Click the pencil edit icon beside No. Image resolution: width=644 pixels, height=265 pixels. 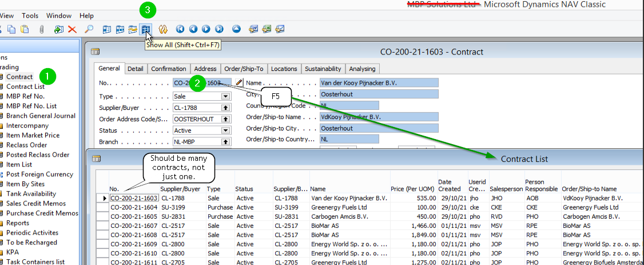point(239,83)
